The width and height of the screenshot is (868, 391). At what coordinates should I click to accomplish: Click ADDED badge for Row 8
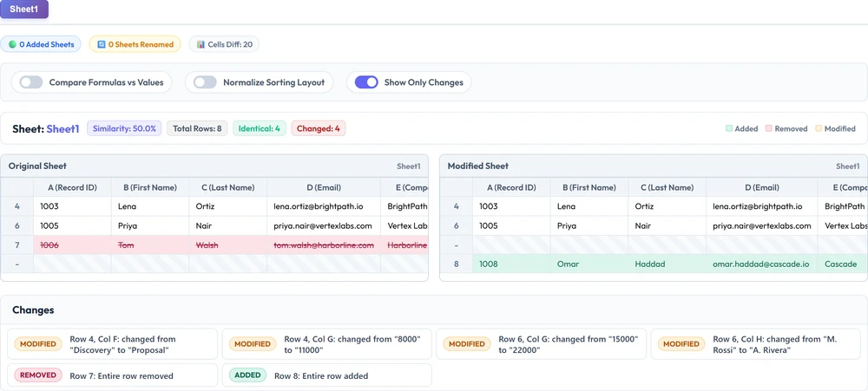247,375
